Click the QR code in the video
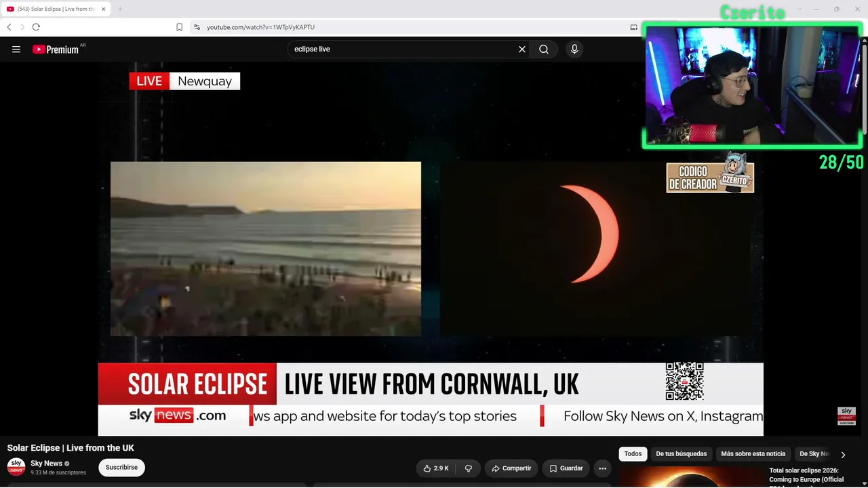 point(684,382)
